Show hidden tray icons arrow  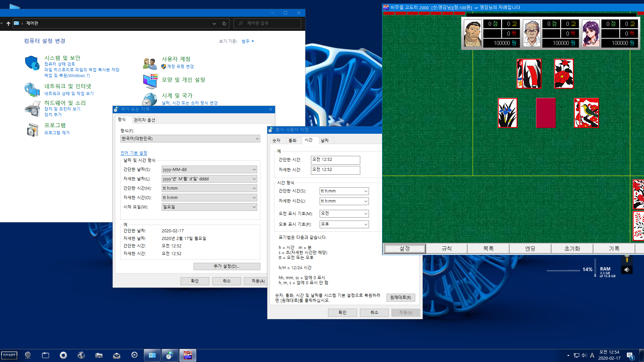click(568, 355)
